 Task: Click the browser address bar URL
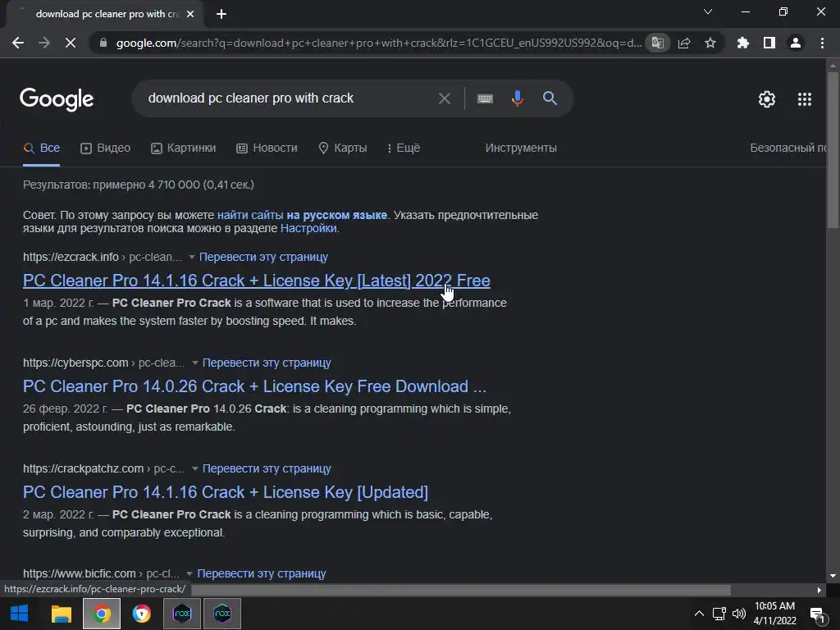(x=378, y=43)
